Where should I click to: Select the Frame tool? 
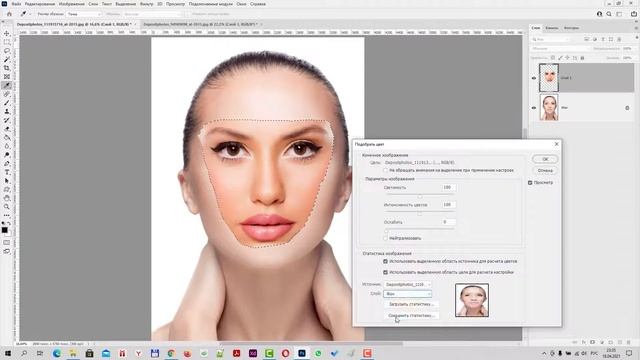tap(7, 77)
